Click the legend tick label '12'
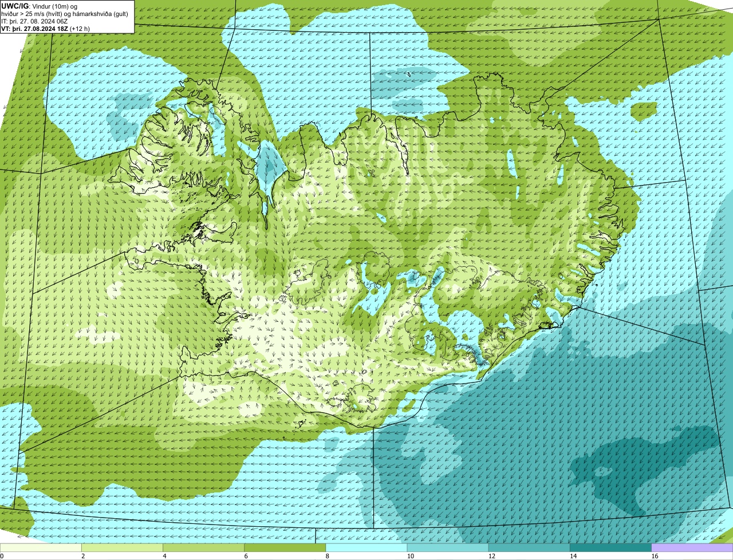Image resolution: width=733 pixels, height=560 pixels. [x=491, y=556]
